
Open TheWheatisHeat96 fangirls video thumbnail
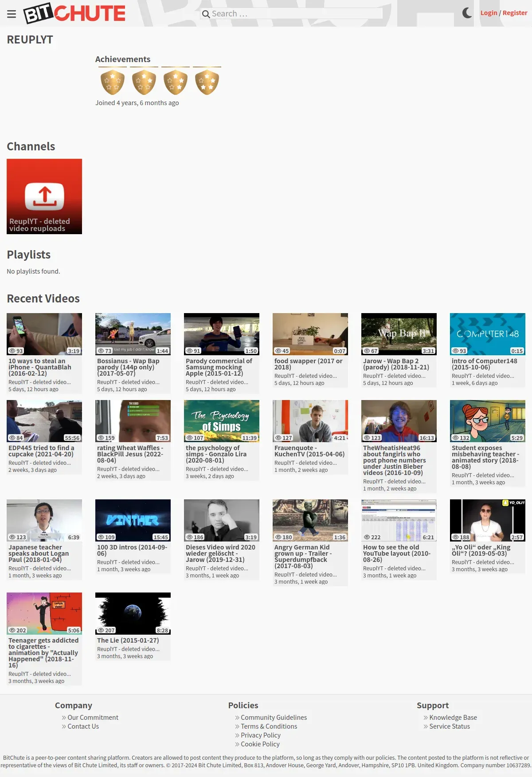tap(399, 421)
